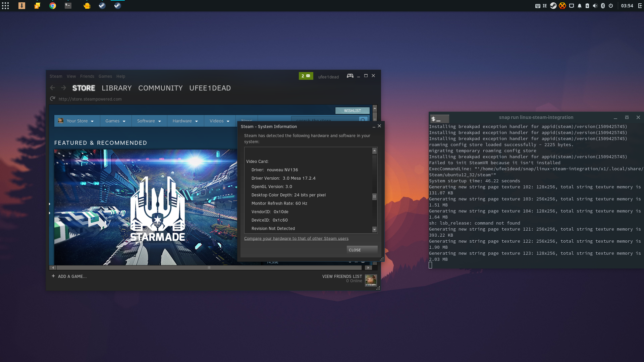Open the power menu icon in the tray
Image resolution: width=644 pixels, height=362 pixels.
[x=611, y=6]
